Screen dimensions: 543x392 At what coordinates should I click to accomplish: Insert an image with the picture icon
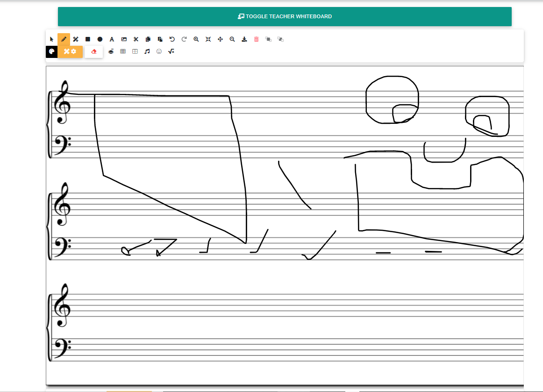pyautogui.click(x=124, y=39)
